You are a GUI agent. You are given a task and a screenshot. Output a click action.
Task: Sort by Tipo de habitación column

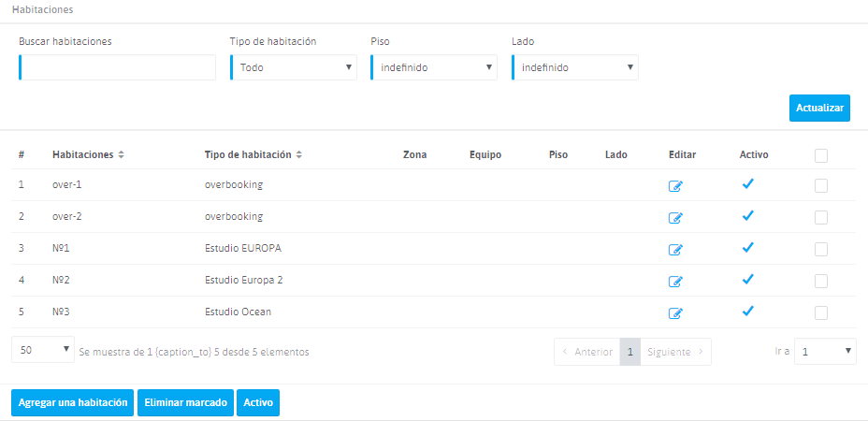point(298,154)
